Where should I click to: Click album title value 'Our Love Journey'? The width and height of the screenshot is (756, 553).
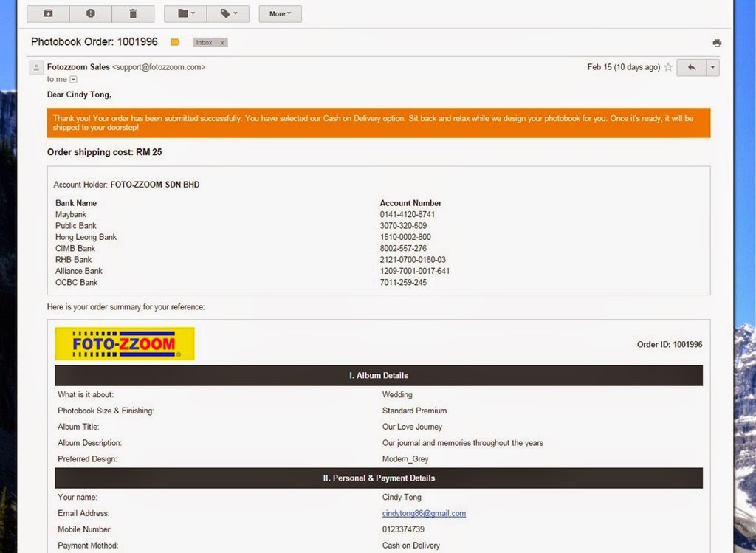(x=412, y=427)
